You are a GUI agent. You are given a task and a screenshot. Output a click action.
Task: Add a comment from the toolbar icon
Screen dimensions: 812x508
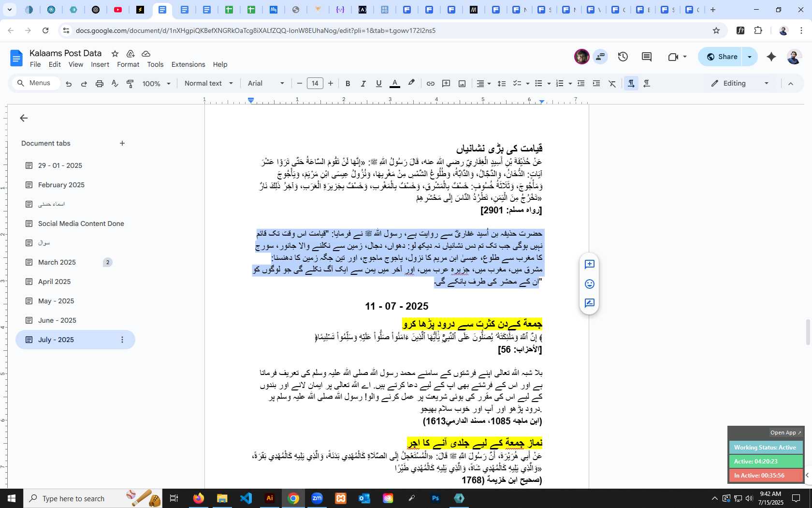click(446, 84)
